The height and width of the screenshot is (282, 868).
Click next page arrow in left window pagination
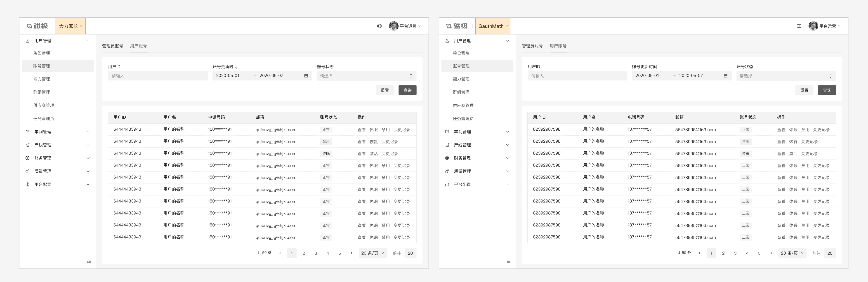tap(351, 253)
